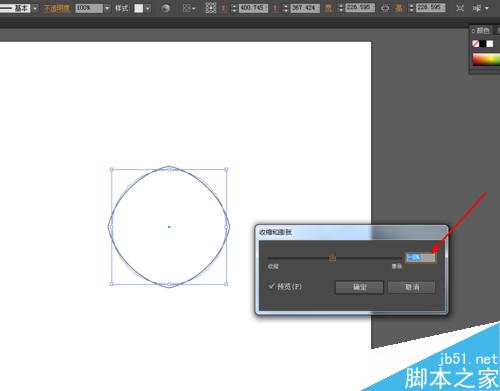Click the X position stepper arrows
This screenshot has height=391, width=500.
234,8
